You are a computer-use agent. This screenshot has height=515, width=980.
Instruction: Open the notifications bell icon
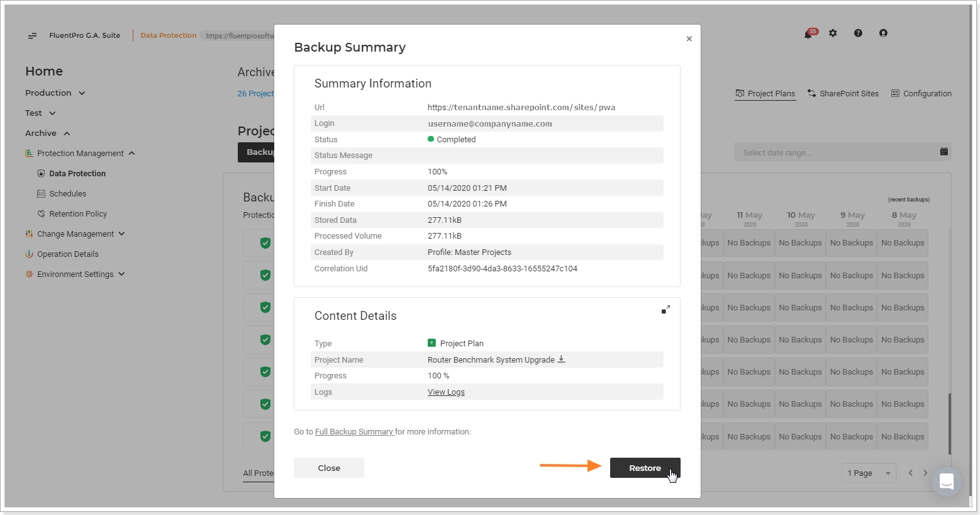click(808, 34)
